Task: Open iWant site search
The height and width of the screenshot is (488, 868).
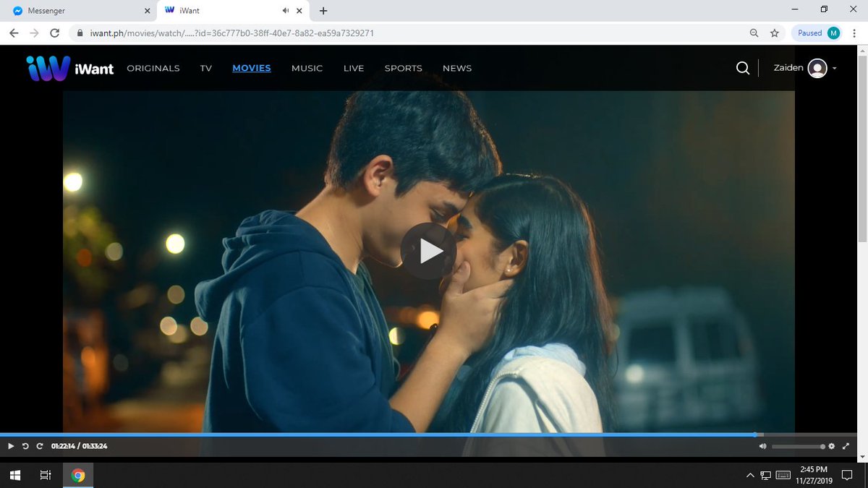Action: coord(743,68)
